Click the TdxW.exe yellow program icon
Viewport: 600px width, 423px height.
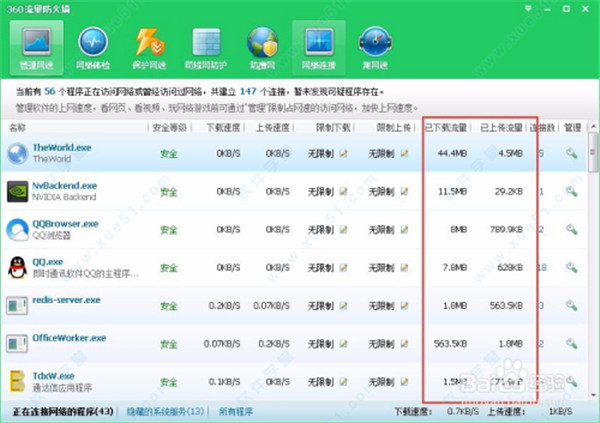pos(17,381)
